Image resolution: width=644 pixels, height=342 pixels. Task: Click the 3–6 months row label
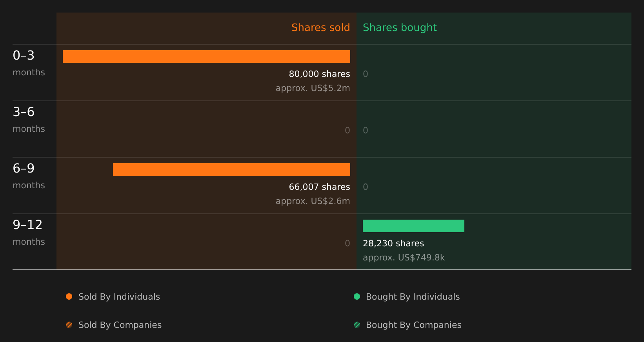tap(29, 120)
